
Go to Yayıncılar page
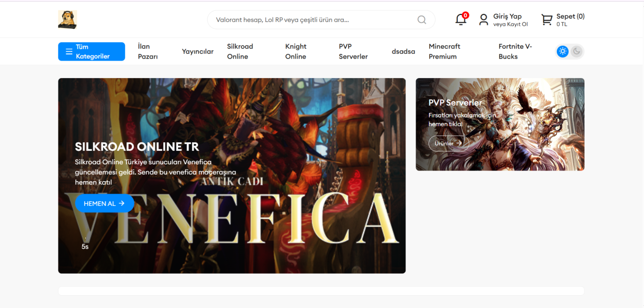(x=198, y=51)
